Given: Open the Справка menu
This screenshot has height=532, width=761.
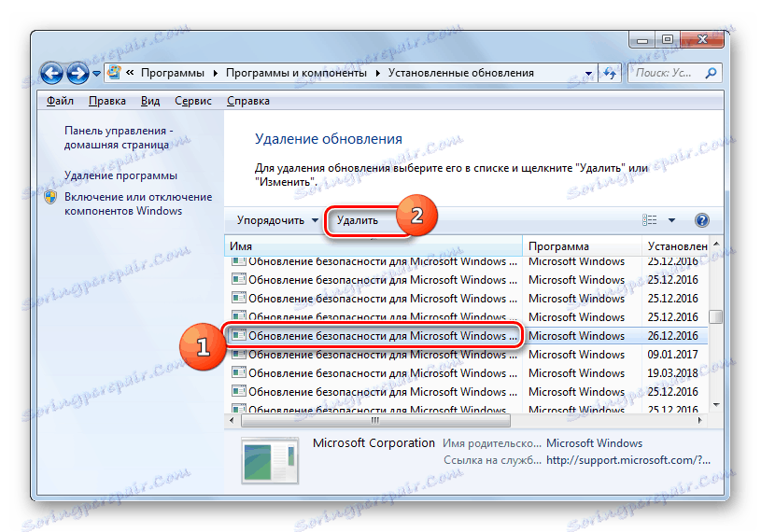Looking at the screenshot, I should (248, 101).
